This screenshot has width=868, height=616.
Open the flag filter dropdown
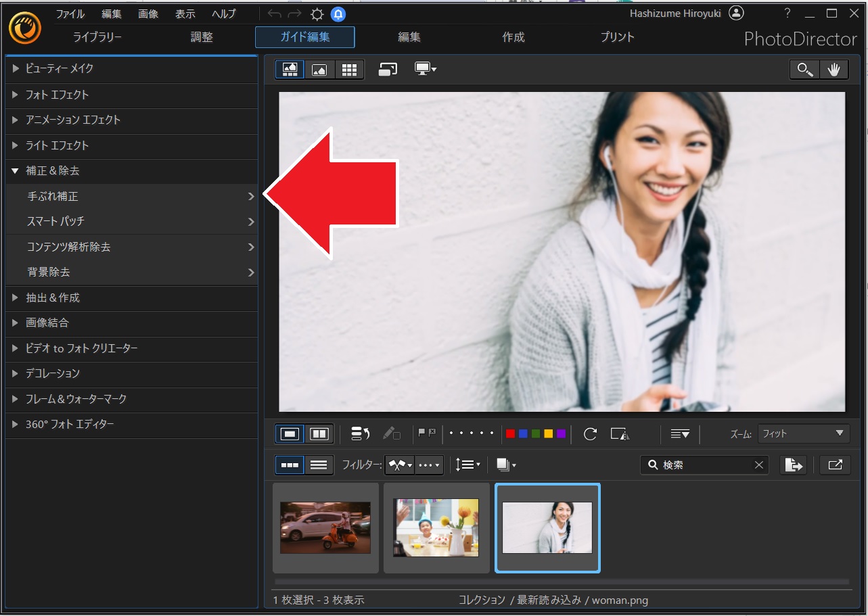tap(400, 465)
